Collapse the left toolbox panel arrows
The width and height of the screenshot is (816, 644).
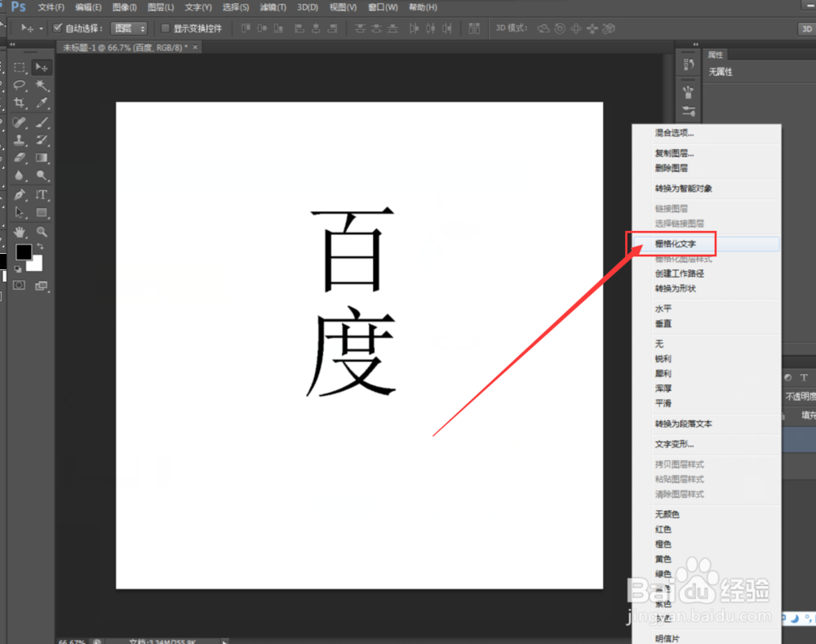(x=12, y=45)
